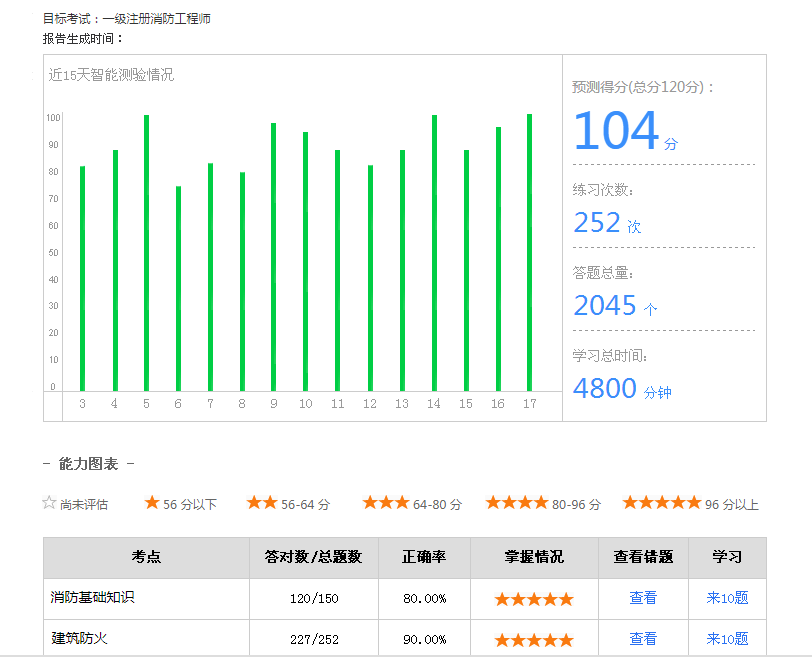Click the 查看错题 column header
The height and width of the screenshot is (657, 812).
643,558
